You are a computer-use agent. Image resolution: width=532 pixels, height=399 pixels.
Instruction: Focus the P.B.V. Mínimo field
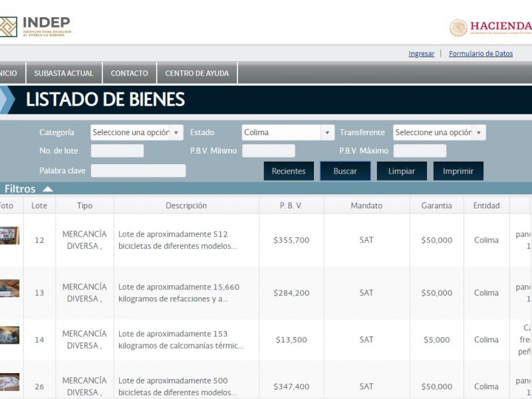coord(269,151)
